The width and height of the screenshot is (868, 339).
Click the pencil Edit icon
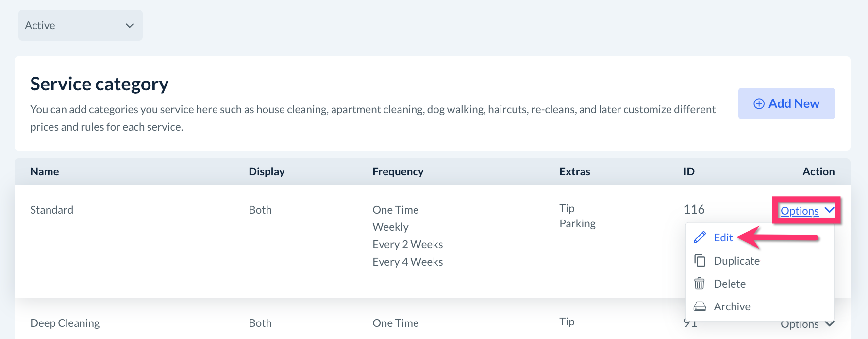700,237
